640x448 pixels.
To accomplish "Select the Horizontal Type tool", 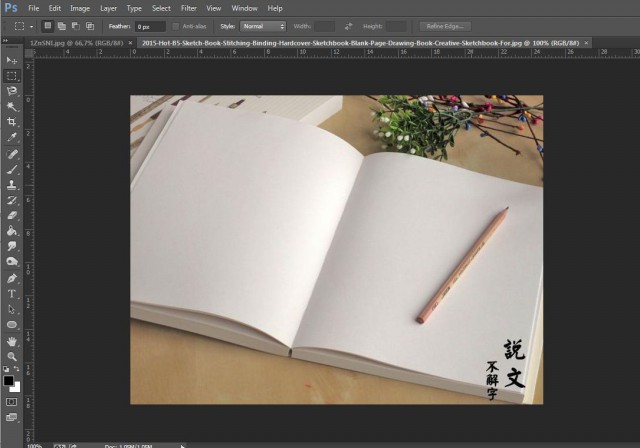I will pyautogui.click(x=11, y=294).
